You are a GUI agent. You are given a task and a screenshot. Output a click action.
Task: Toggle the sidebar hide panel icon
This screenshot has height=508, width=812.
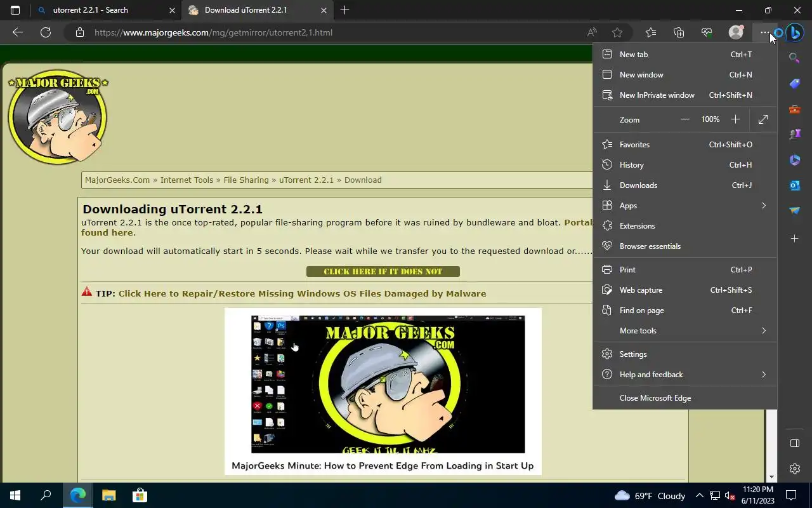pos(794,443)
